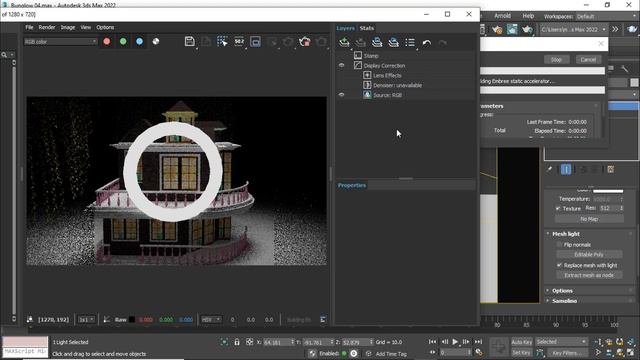Open the layers list options icon
Screen dimensions: 640x360
[x=410, y=42]
